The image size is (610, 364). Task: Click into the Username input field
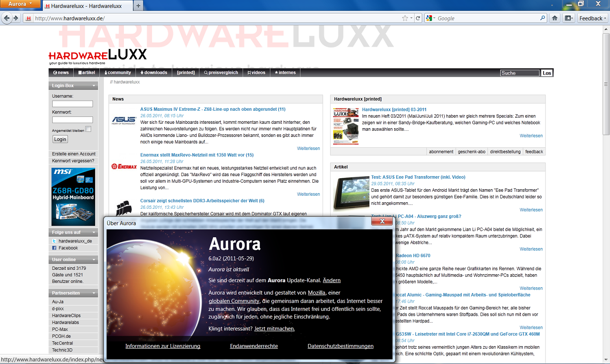(x=72, y=104)
